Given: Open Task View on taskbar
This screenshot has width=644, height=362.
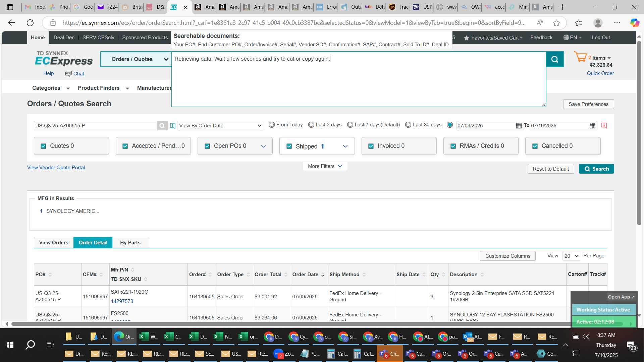Looking at the screenshot, I should [x=50, y=345].
